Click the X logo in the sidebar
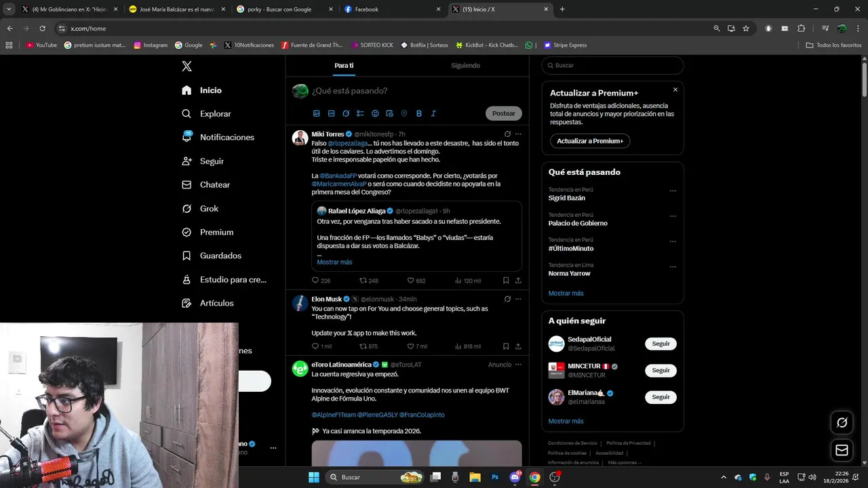 tap(186, 66)
